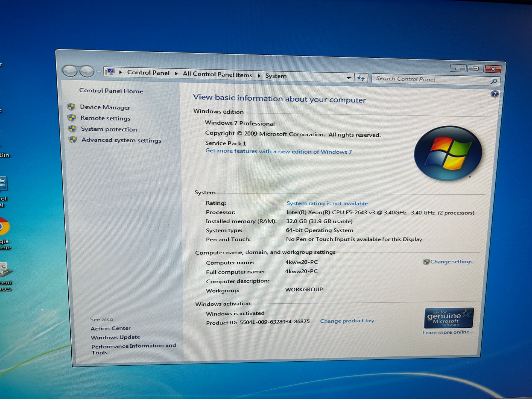The height and width of the screenshot is (399, 532).
Task: Click the Remote settings shield icon
Action: coord(72,118)
